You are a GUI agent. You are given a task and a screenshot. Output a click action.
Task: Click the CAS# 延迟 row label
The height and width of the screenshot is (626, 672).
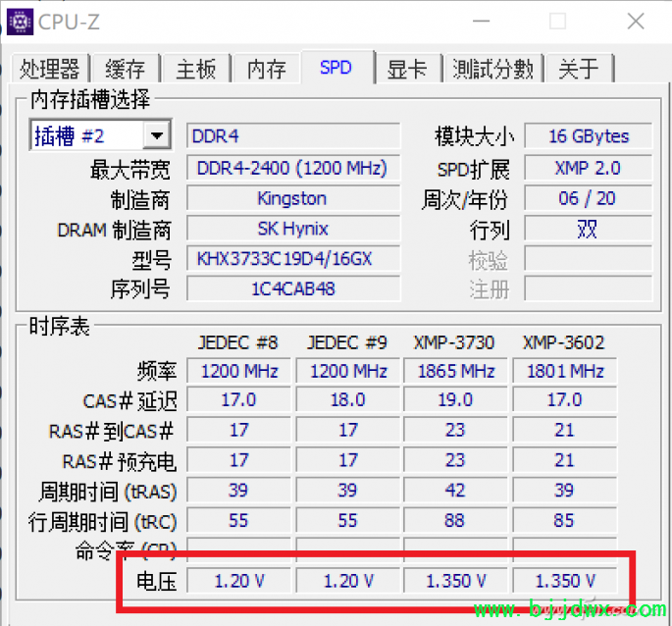pyautogui.click(x=129, y=401)
